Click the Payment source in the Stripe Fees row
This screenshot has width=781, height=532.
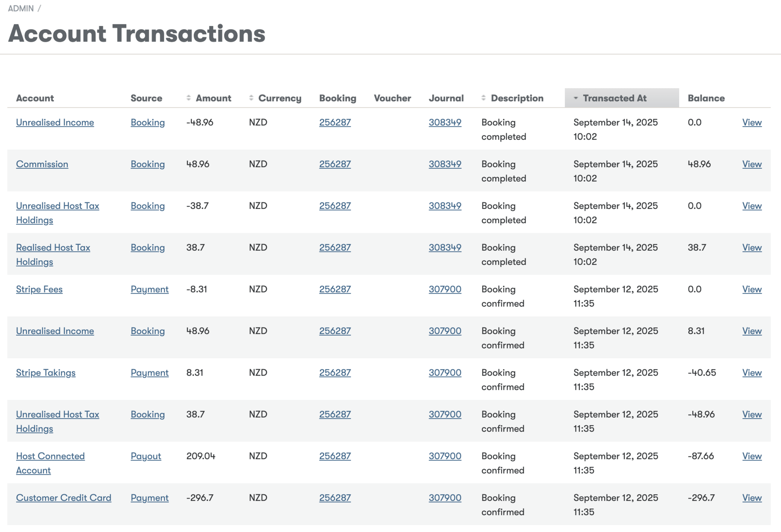149,289
